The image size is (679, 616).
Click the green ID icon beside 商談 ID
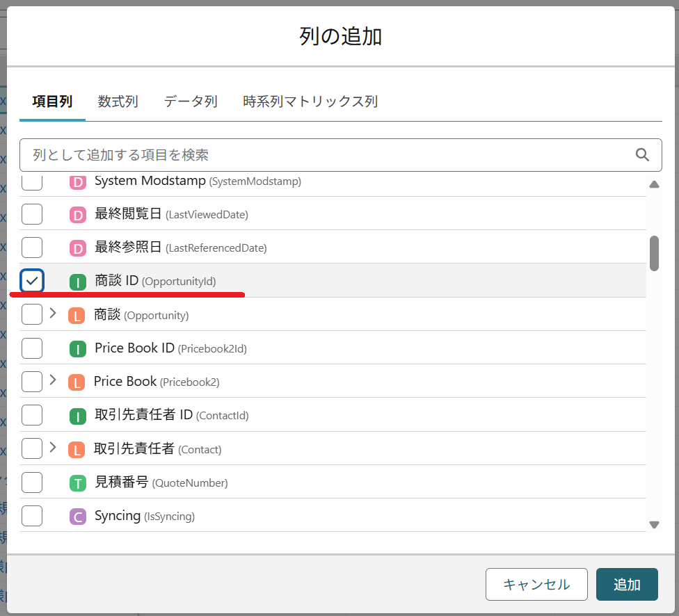pos(78,282)
